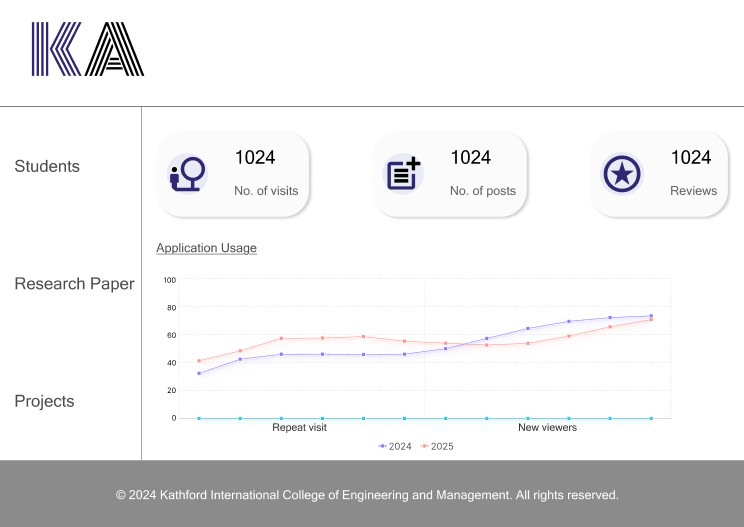Click the first purple 2024 data point
This screenshot has height=527, width=744.
pos(199,373)
